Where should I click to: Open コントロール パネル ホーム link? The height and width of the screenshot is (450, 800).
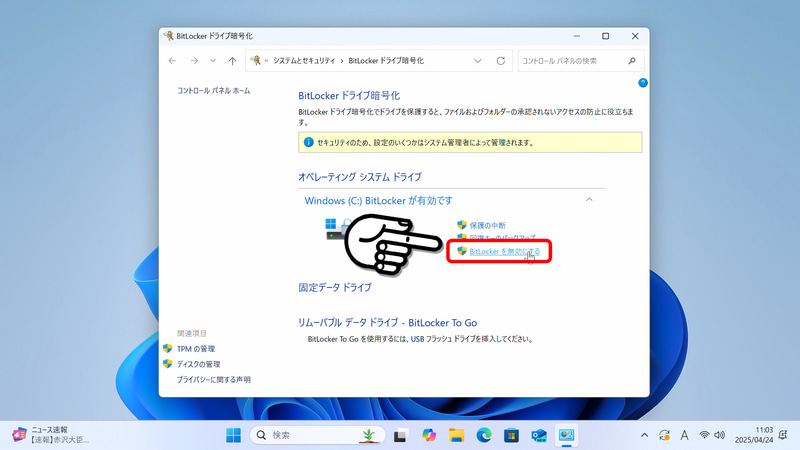tap(214, 91)
